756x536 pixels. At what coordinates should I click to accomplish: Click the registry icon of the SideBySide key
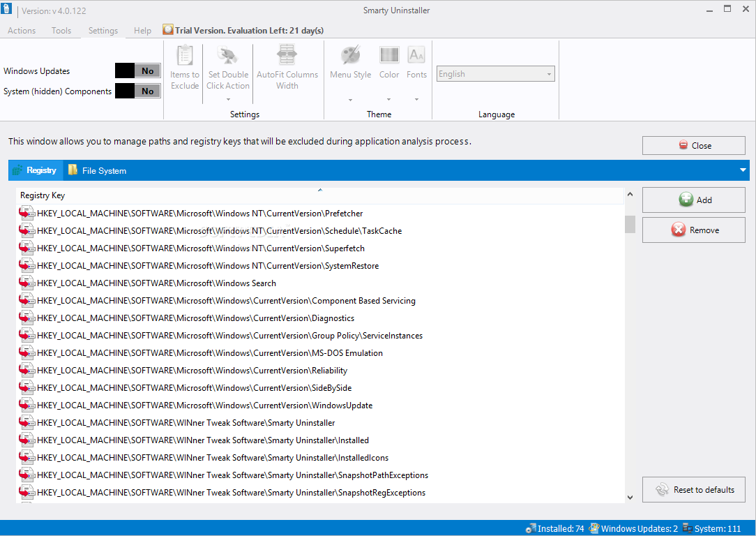pos(27,387)
